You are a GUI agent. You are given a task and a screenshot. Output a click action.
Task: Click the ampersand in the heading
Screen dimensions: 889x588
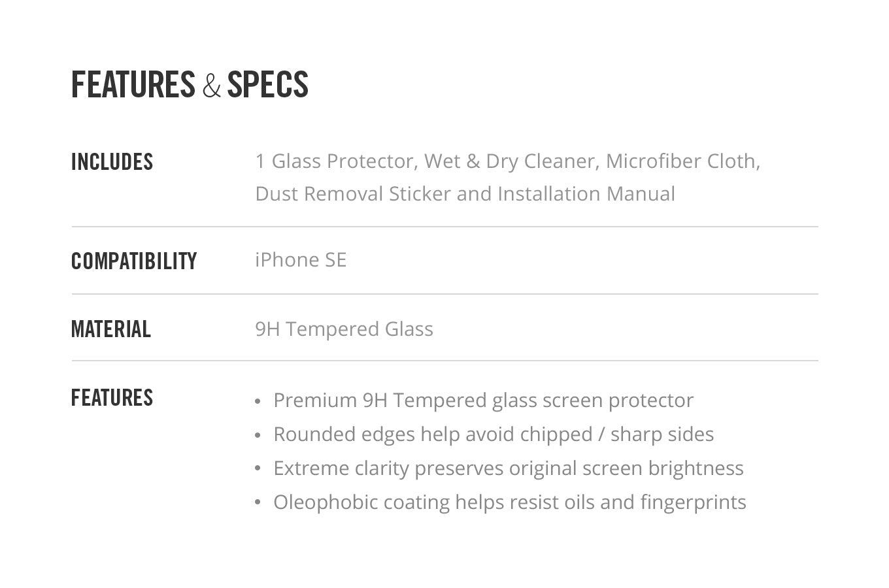click(x=211, y=86)
